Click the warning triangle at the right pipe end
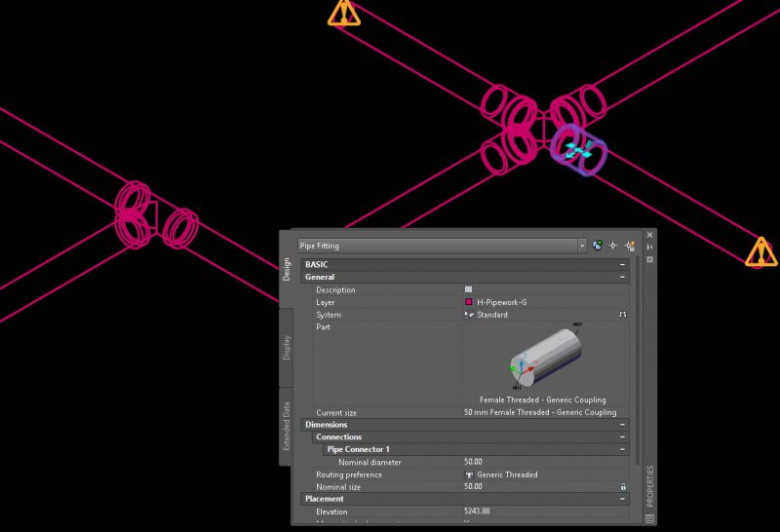Screen dimensions: 780x532 760,252
